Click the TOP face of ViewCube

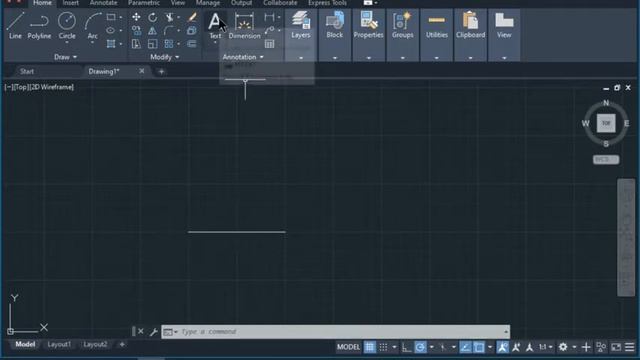pyautogui.click(x=606, y=123)
